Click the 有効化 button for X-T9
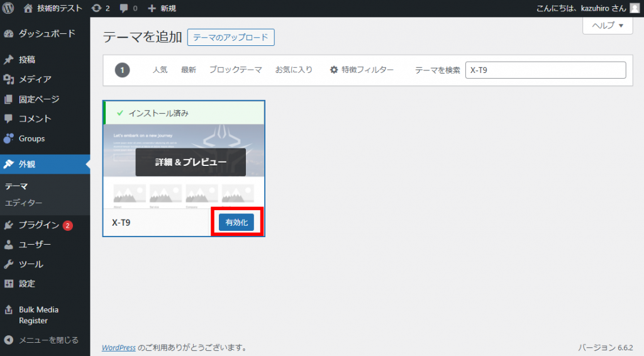 click(236, 223)
